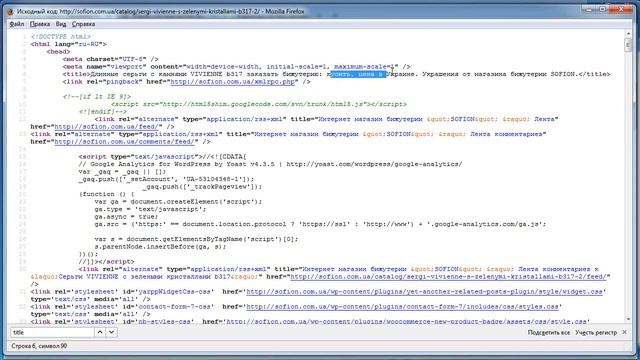Maximize the source code window
This screenshot has height=360, width=640.
pyautogui.click(x=603, y=9)
